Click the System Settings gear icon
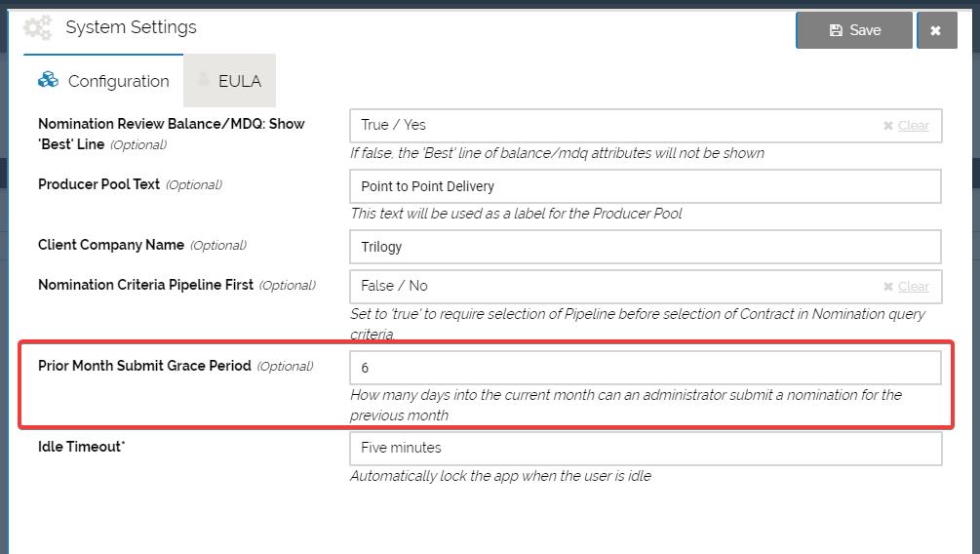 pos(38,28)
